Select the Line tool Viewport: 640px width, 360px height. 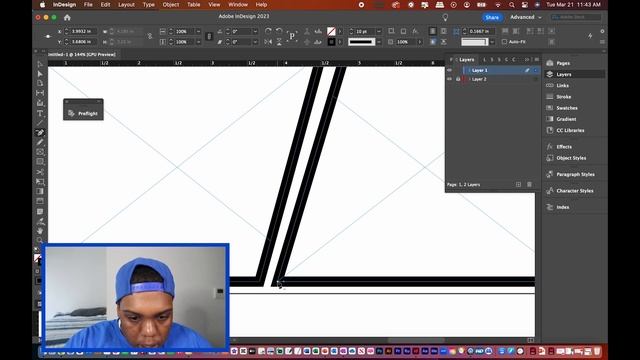coord(40,123)
